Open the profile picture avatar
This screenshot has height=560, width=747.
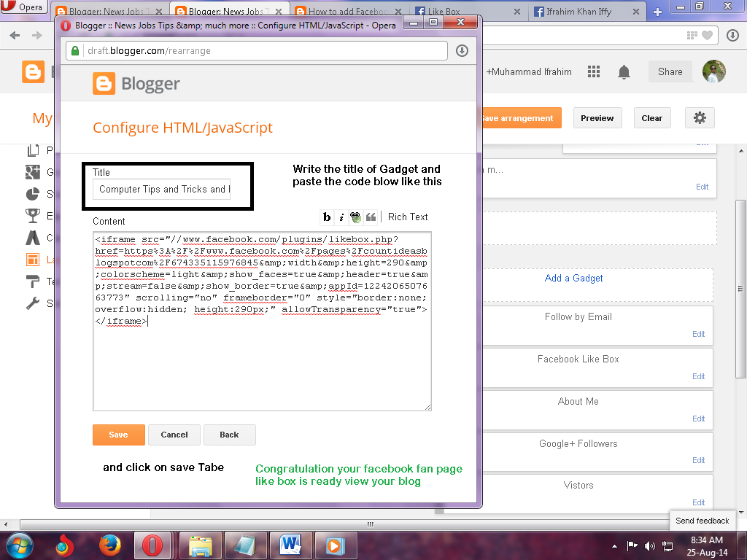click(713, 71)
